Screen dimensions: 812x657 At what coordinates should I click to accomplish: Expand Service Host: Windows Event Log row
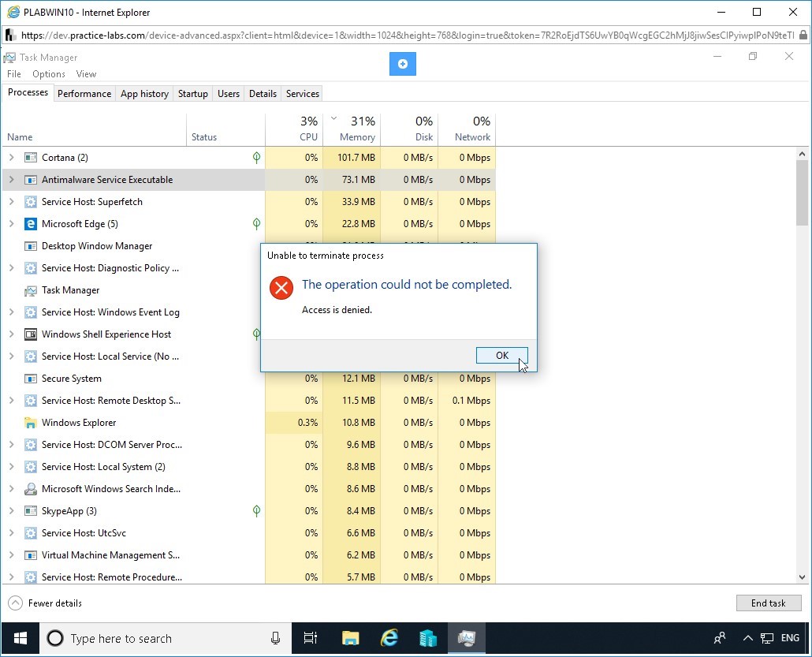coord(11,312)
